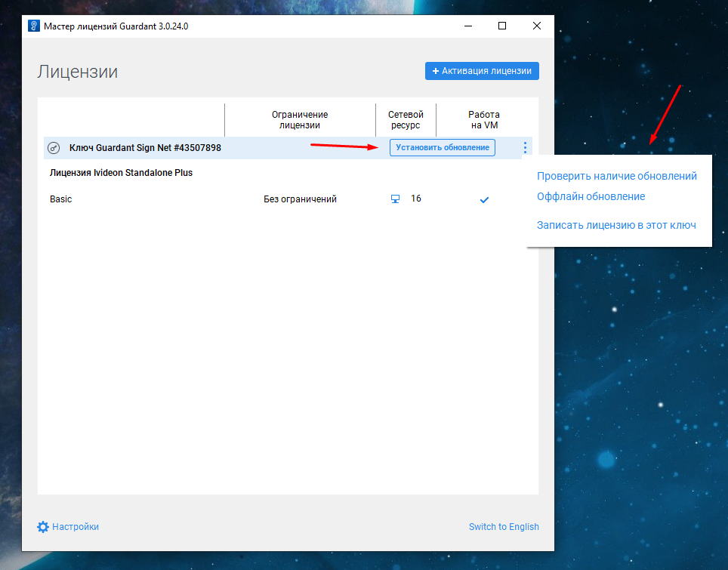Click the Без ограничений value

point(300,199)
